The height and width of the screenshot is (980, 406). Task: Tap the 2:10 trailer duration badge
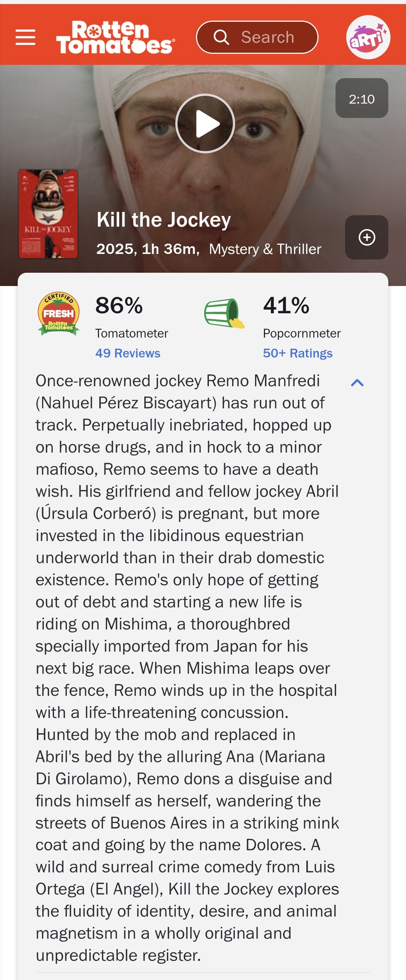click(x=361, y=98)
